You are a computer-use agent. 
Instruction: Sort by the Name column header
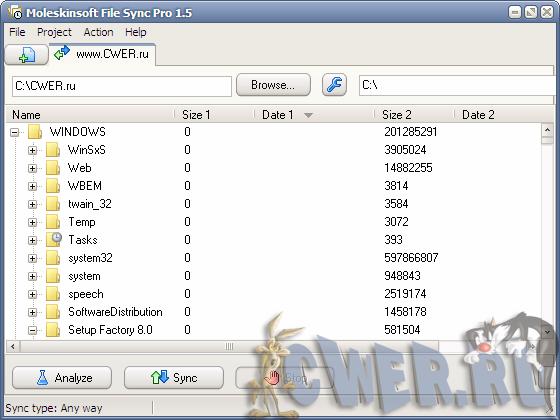pos(90,115)
